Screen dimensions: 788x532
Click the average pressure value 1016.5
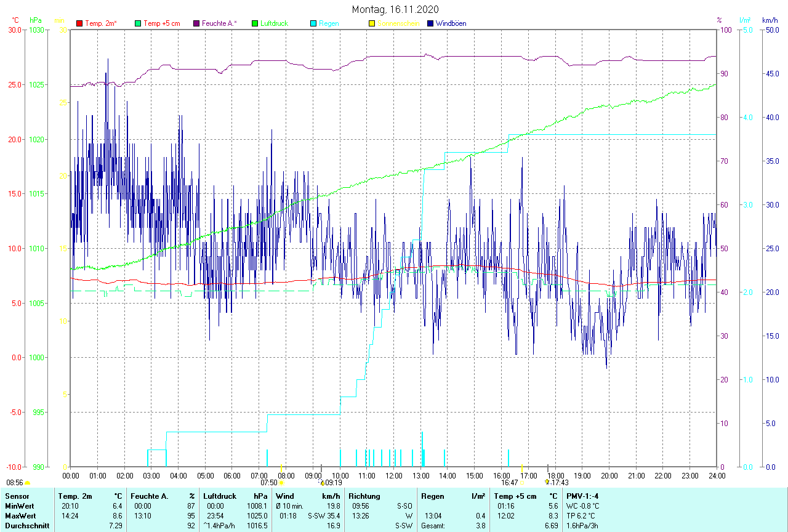256,525
